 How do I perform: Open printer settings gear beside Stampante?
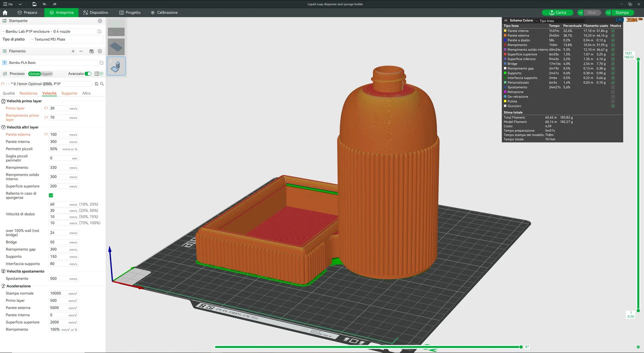click(100, 21)
